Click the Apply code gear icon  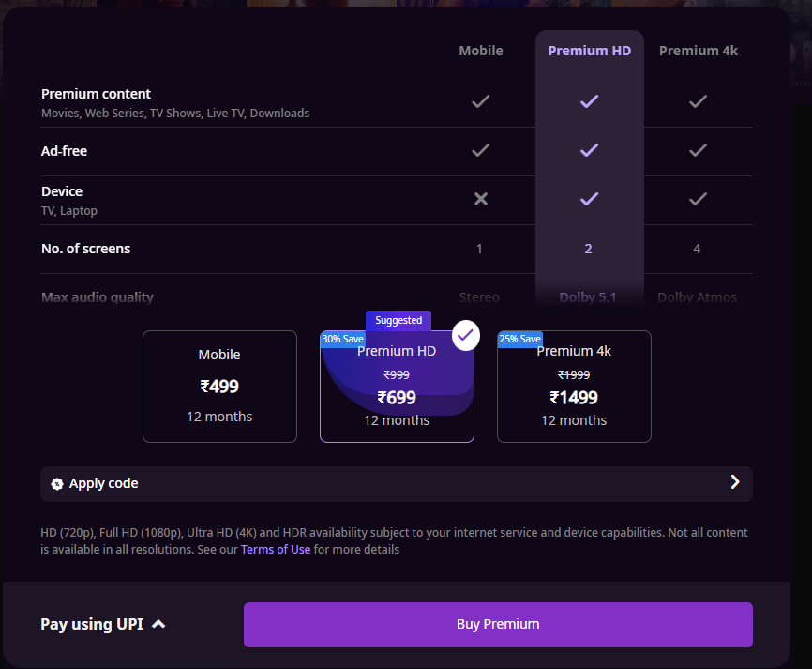click(57, 484)
